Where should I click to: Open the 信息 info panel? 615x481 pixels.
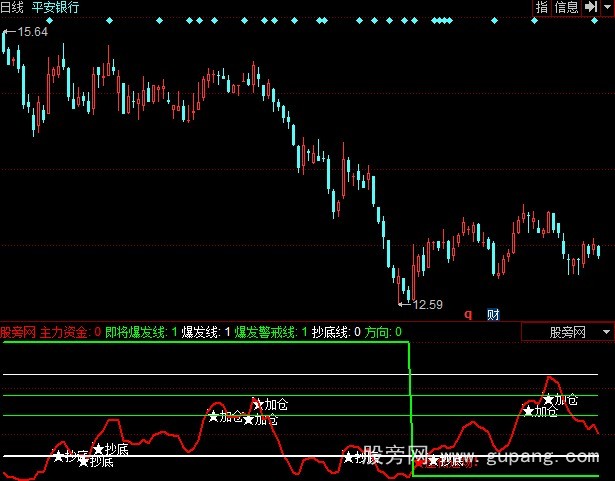pos(566,7)
